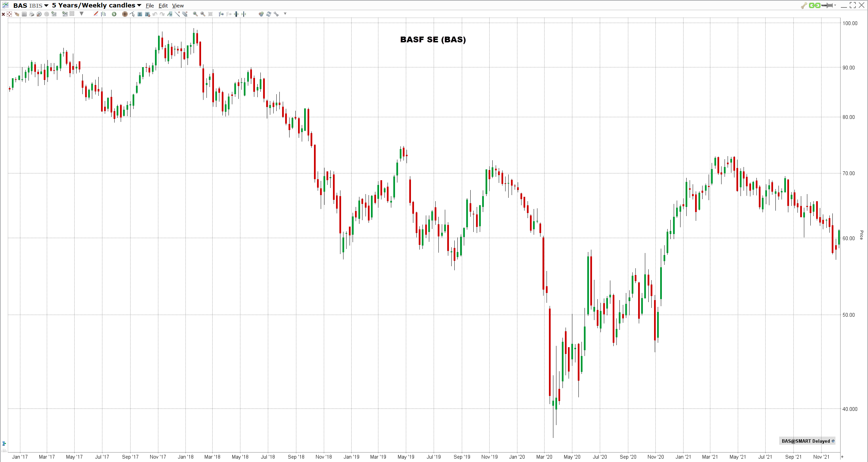Click the chart app icon at top-left

[5, 5]
